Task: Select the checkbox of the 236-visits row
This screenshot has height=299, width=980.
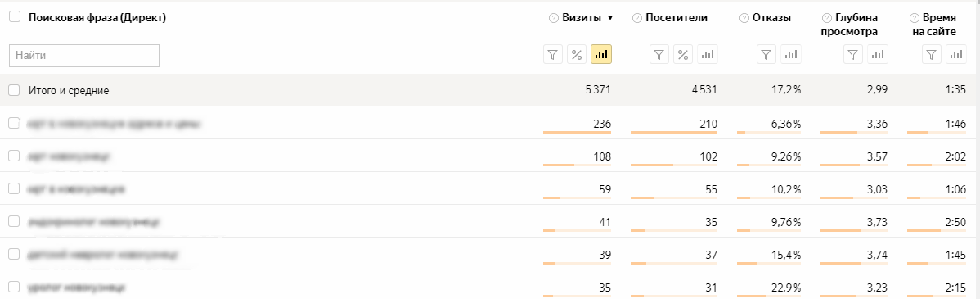Action: point(14,124)
